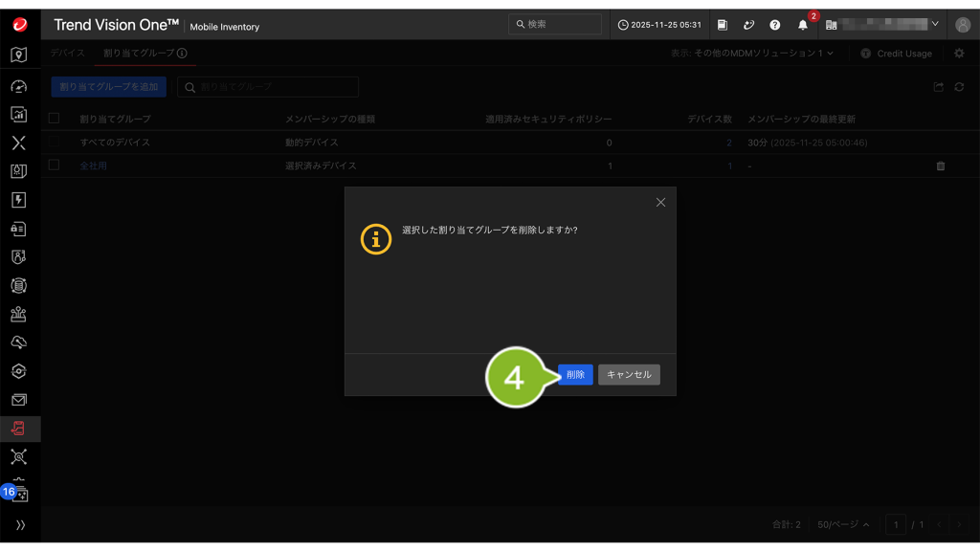The height and width of the screenshot is (551, 980).
Task: Switch to the デバイス tab
Action: 68,54
